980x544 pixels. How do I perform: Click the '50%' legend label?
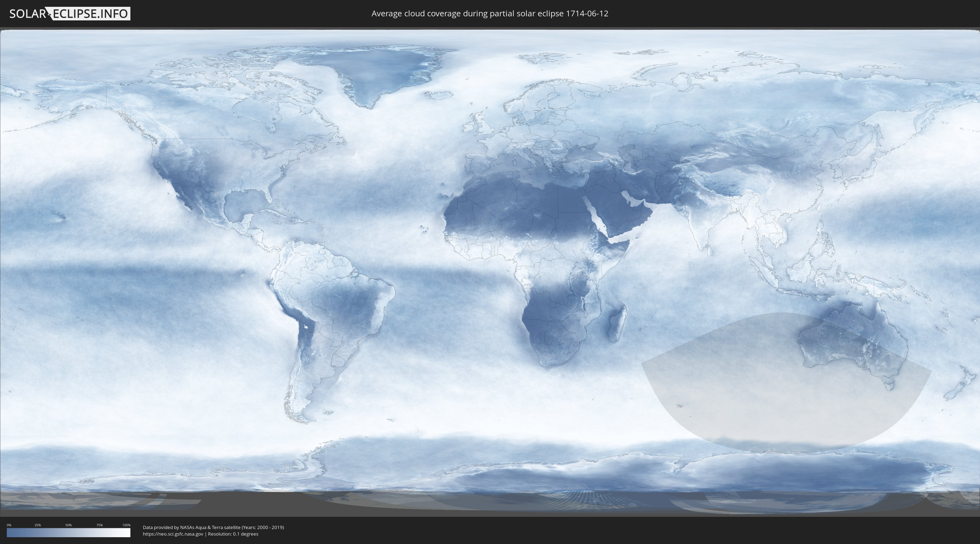(69, 525)
